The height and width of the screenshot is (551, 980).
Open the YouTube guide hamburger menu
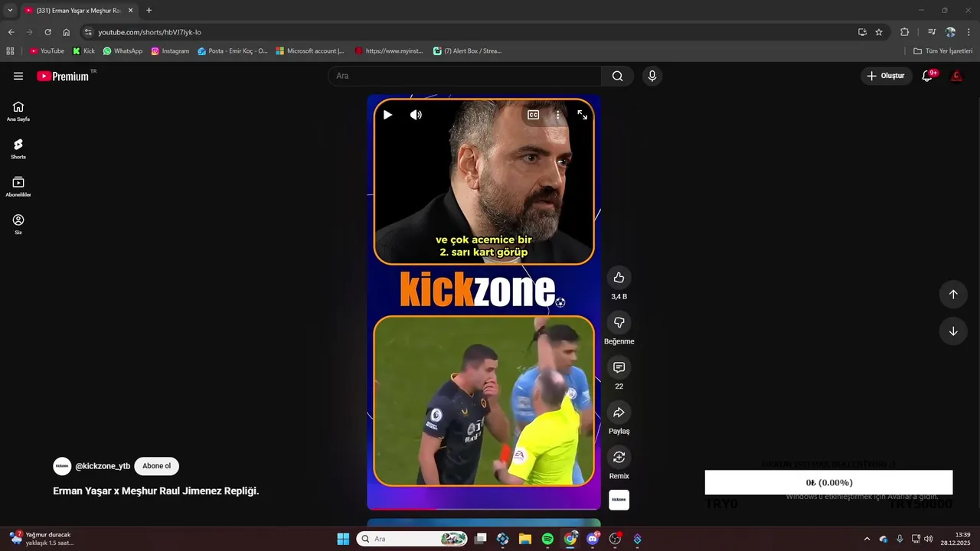point(18,76)
